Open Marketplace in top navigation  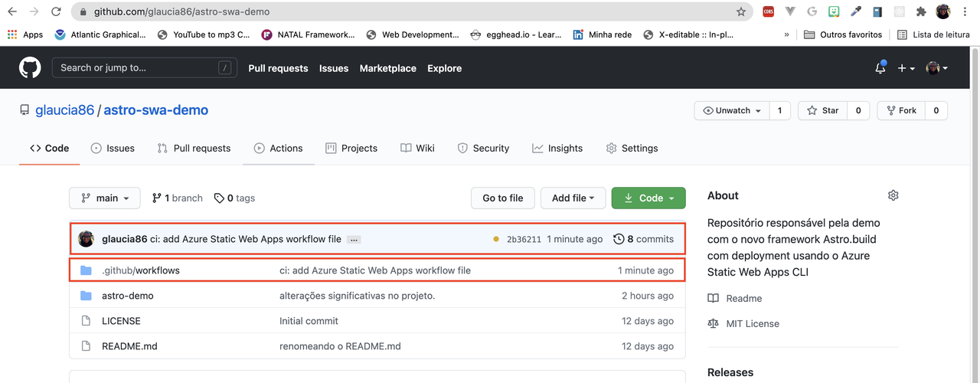pyautogui.click(x=388, y=68)
